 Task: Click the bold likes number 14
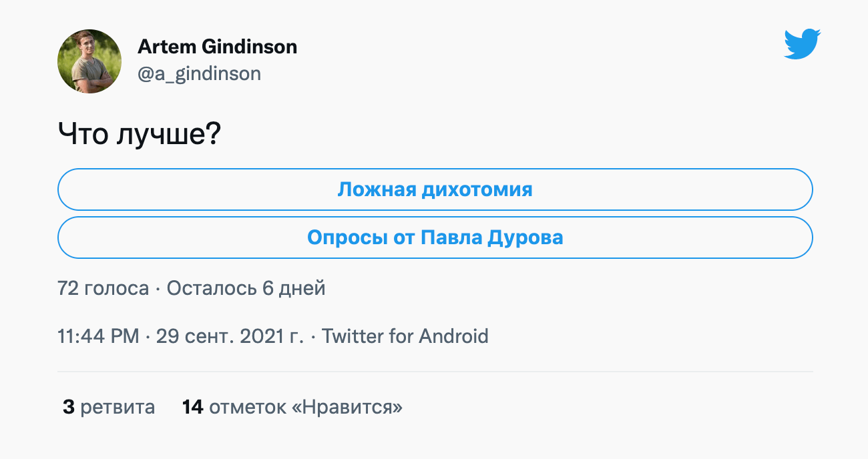192,407
